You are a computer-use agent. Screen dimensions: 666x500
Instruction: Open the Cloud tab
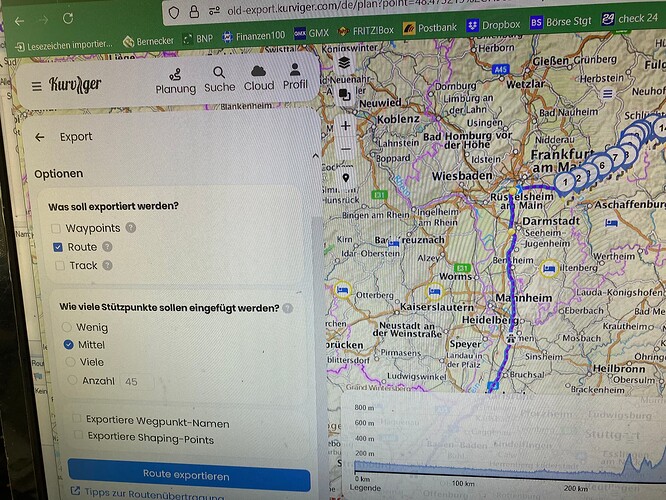pos(259,79)
